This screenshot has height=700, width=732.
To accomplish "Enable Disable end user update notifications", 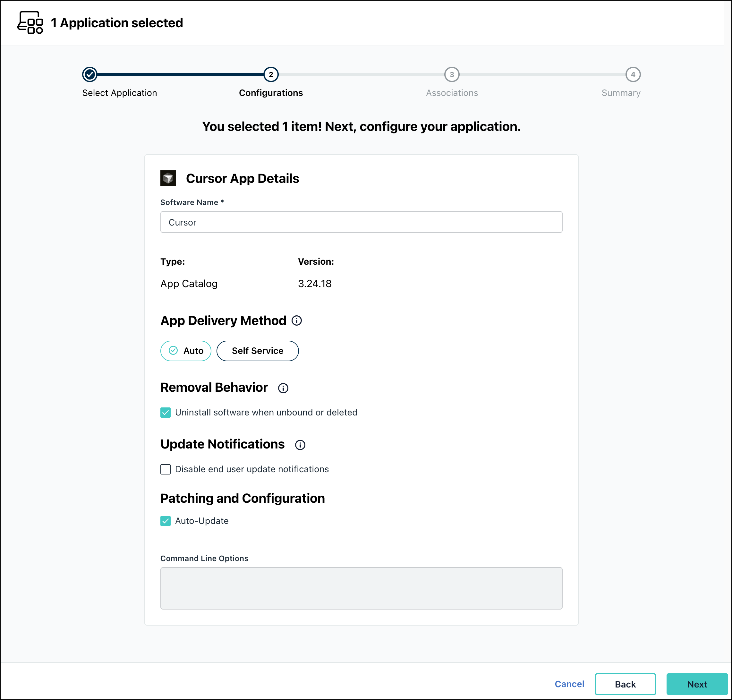I will 166,469.
